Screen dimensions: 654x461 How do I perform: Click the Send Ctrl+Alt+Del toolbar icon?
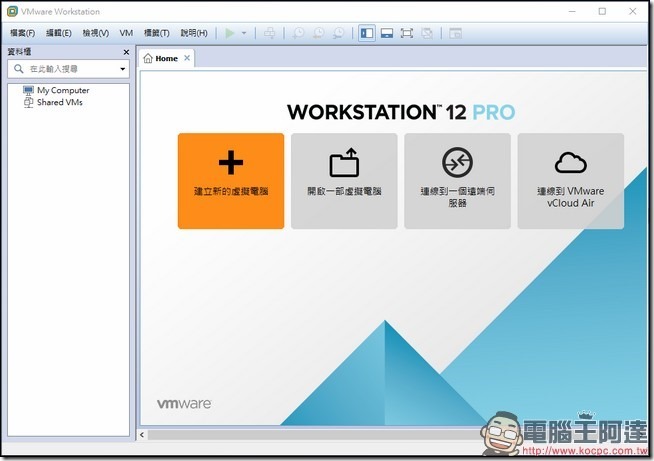click(x=269, y=33)
